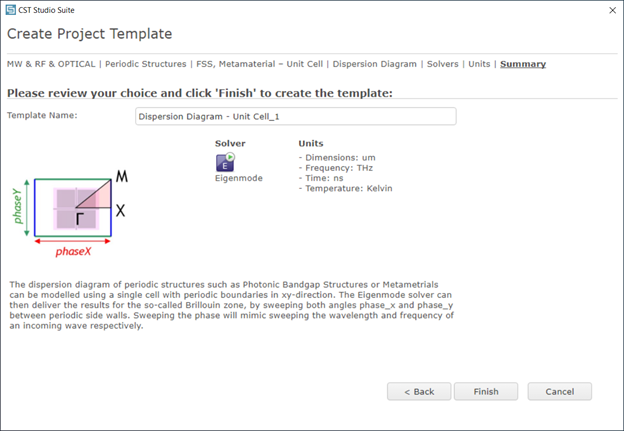Screen dimensions: 624x431
Task: Click the CST Studio Suite logo icon
Action: (x=11, y=10)
